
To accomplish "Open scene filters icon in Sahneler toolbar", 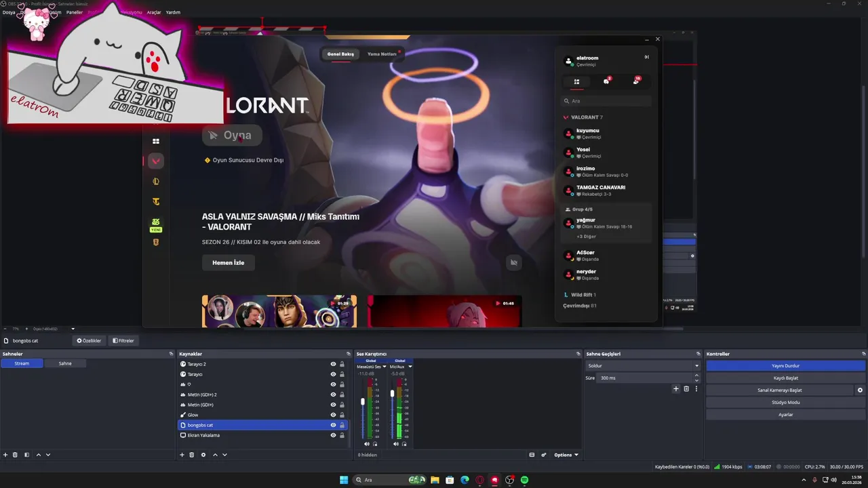I will coord(26,455).
